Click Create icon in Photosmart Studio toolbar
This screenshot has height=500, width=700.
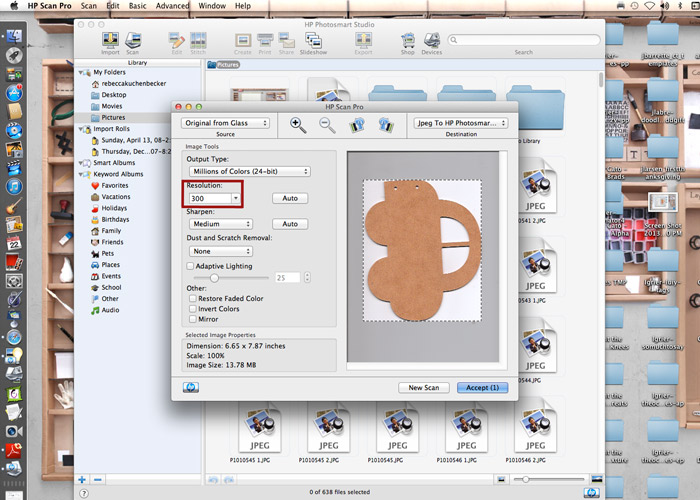pos(243,43)
